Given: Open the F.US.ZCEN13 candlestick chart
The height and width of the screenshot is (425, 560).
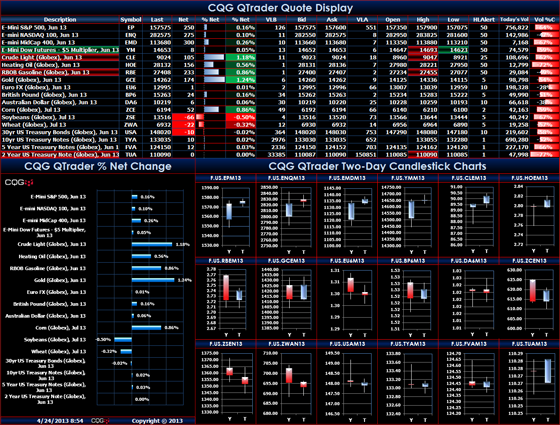Looking at the screenshot, I should [529, 299].
